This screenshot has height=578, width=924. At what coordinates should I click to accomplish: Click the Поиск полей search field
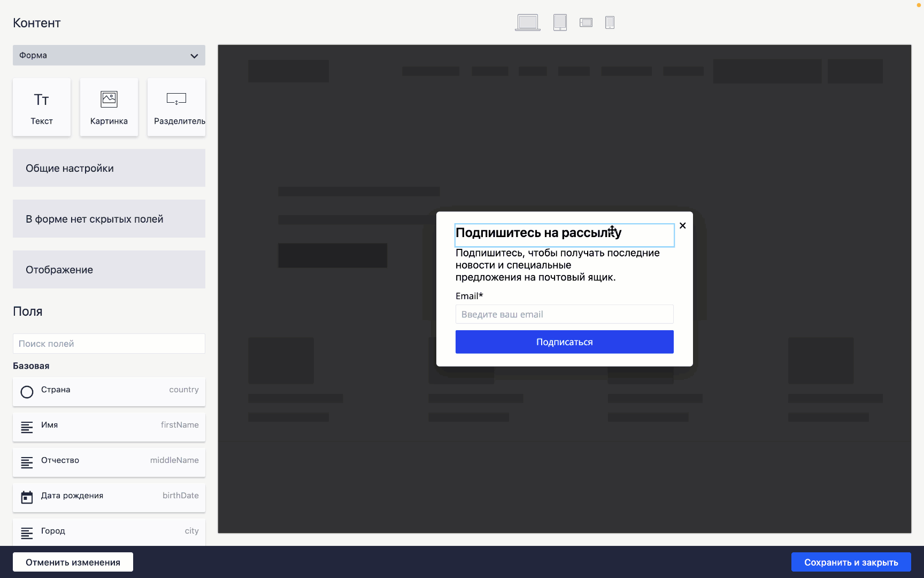pyautogui.click(x=109, y=344)
